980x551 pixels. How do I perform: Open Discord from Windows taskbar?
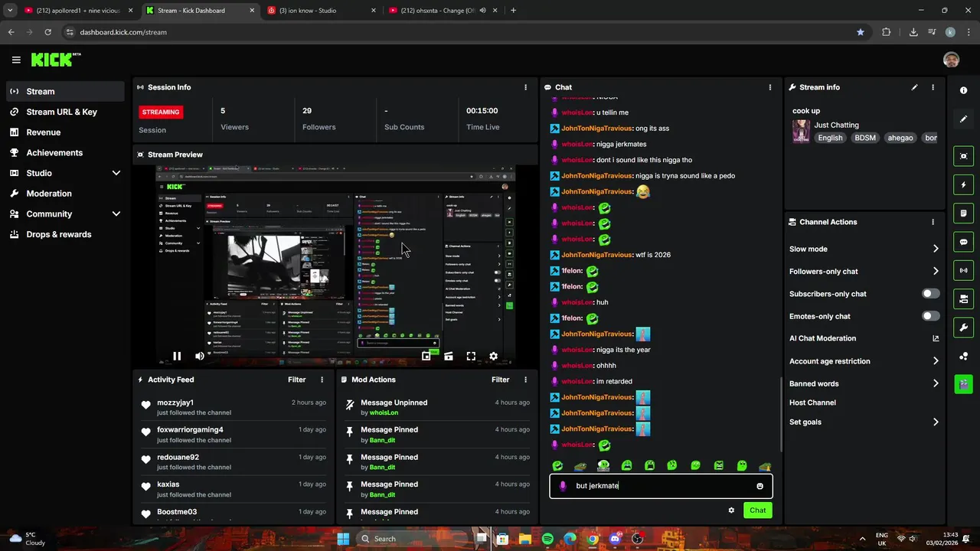(615, 539)
